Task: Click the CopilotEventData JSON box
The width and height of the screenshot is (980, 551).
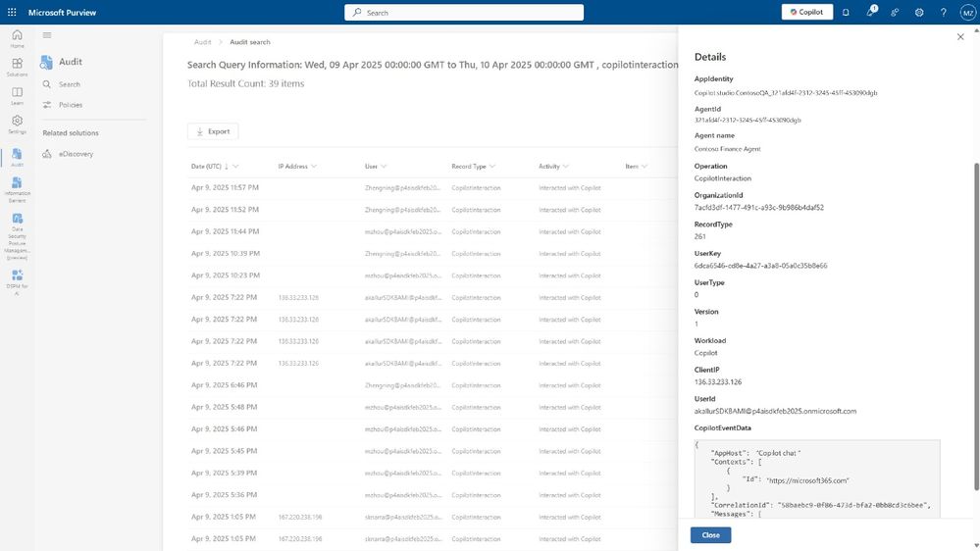Action: coord(817,478)
